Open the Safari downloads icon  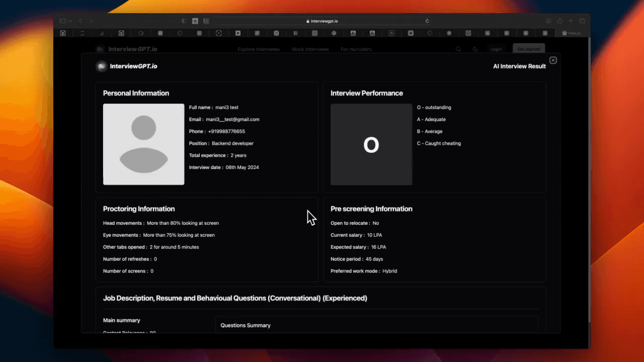click(548, 21)
